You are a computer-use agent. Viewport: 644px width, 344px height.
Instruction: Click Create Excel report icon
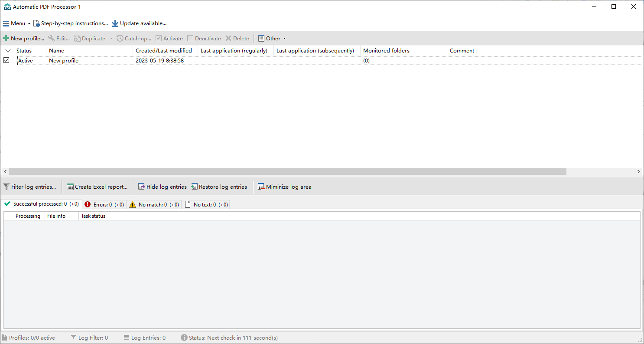click(x=70, y=187)
